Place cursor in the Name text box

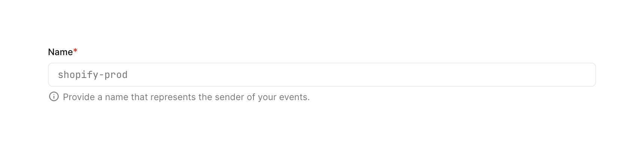coord(322,75)
